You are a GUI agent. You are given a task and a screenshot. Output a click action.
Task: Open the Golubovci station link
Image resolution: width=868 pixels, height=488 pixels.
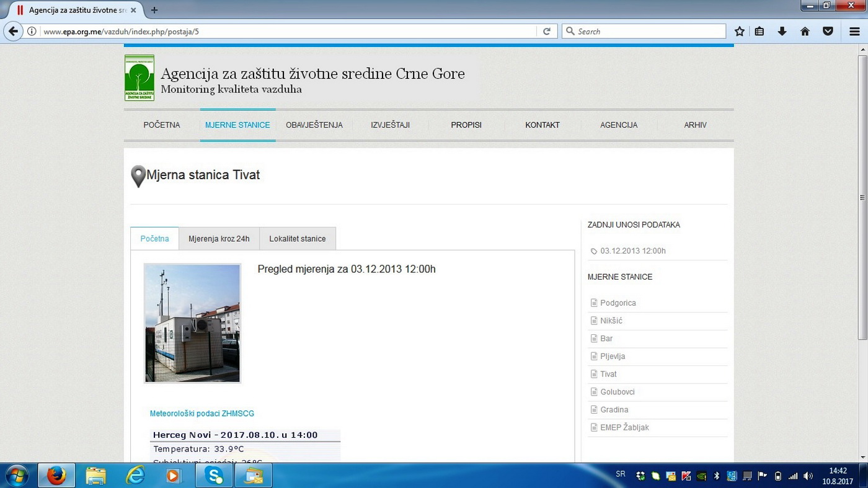(x=618, y=392)
